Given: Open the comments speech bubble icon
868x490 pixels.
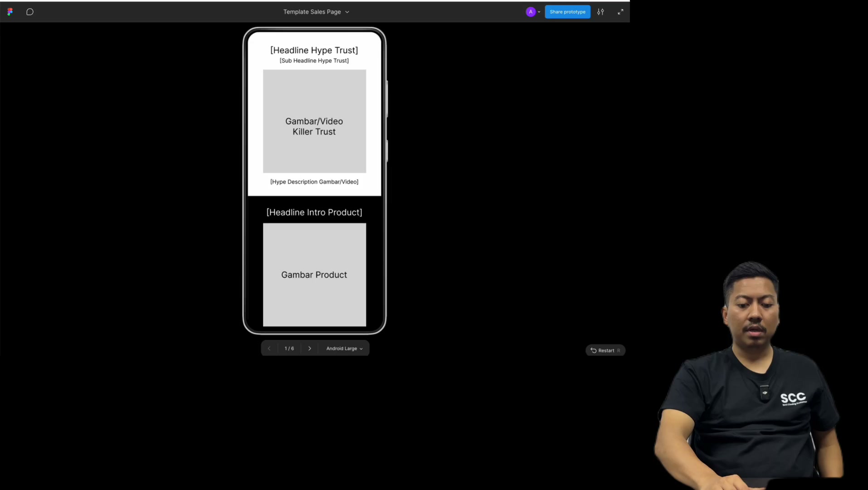Looking at the screenshot, I should [30, 12].
